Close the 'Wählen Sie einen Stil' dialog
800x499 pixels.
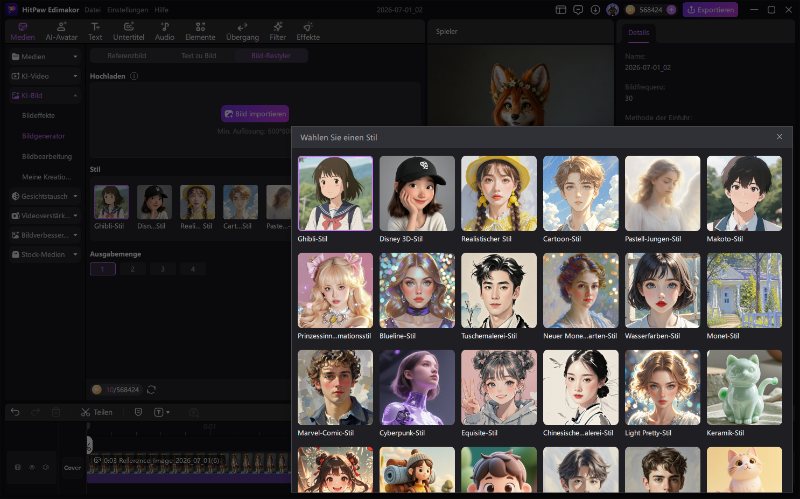(x=779, y=137)
